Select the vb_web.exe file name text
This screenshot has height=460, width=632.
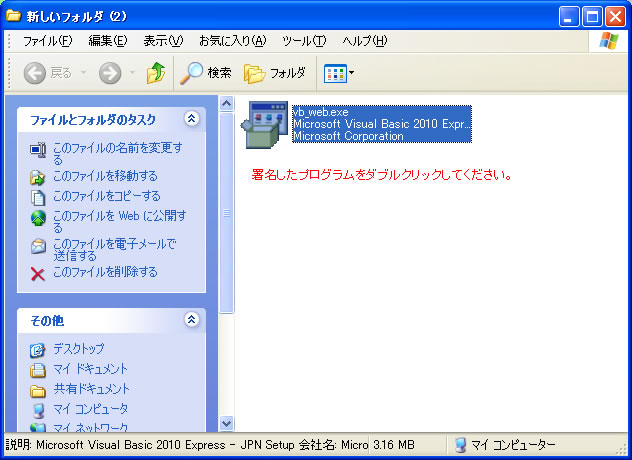point(320,112)
